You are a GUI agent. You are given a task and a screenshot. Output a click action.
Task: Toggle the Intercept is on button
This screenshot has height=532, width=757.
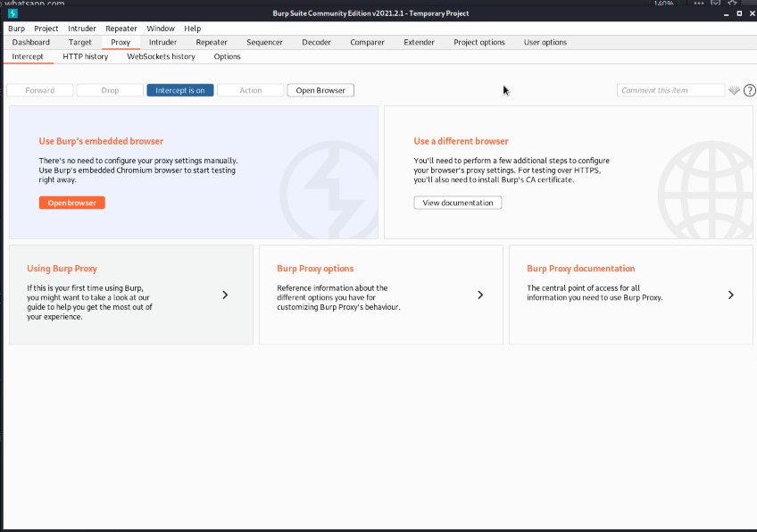pyautogui.click(x=180, y=90)
